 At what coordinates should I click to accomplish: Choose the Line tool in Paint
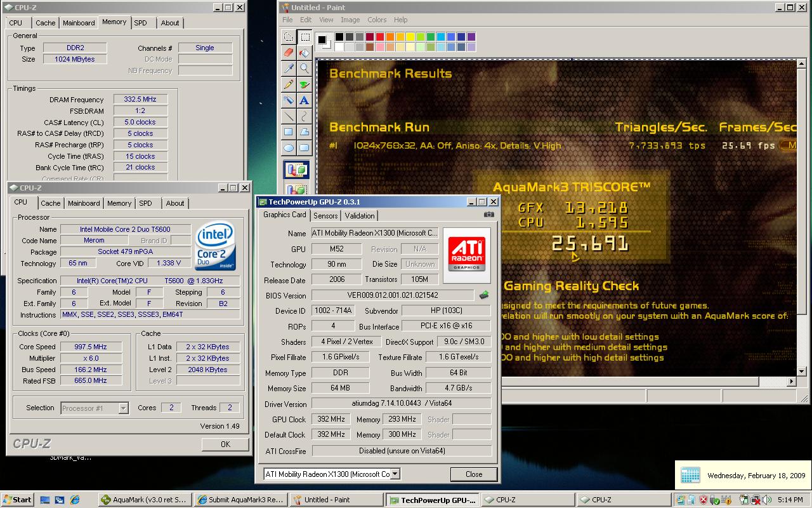[x=289, y=116]
